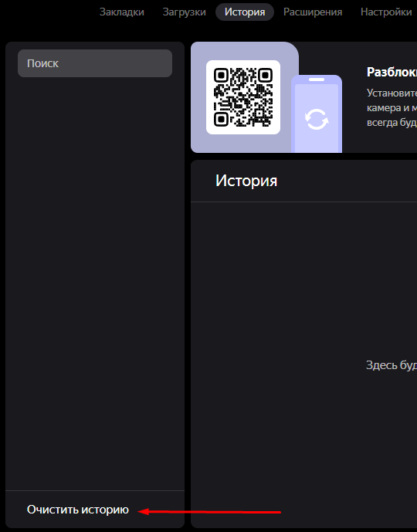Viewport: 417px width, 532px height.
Task: Click the Установите promo description text
Action: click(392, 108)
